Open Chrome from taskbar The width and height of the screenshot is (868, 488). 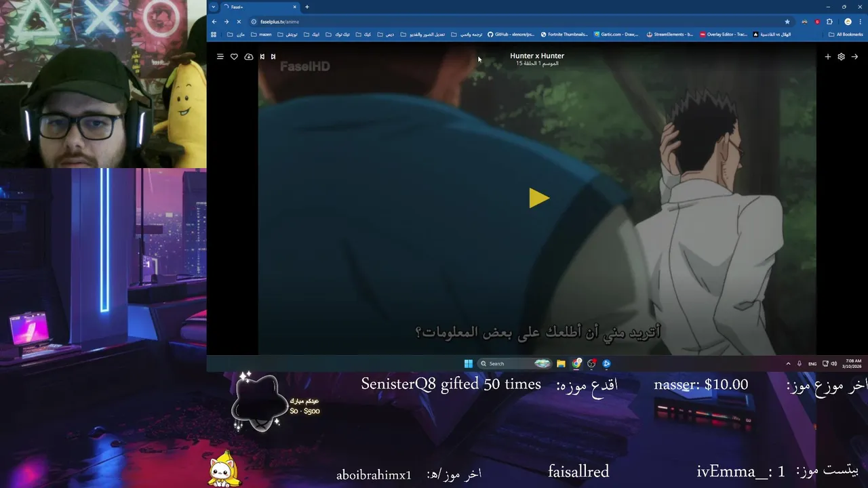coord(576,363)
